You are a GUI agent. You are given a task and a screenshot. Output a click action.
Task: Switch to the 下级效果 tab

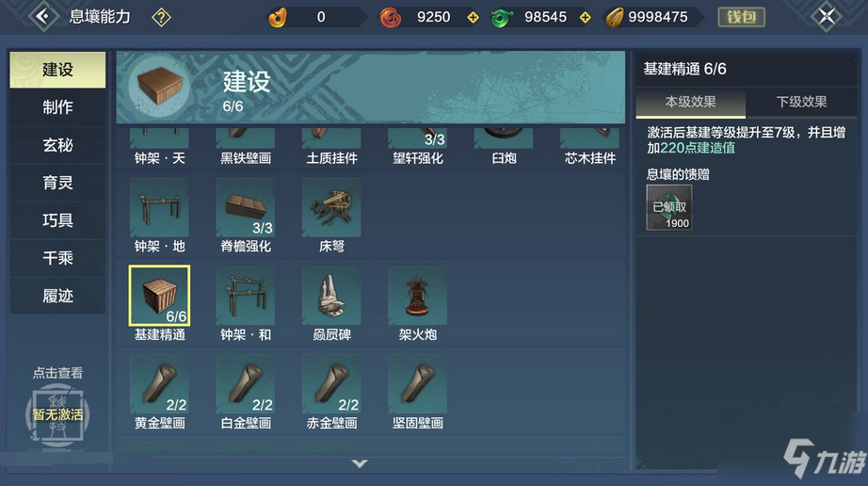click(x=801, y=102)
